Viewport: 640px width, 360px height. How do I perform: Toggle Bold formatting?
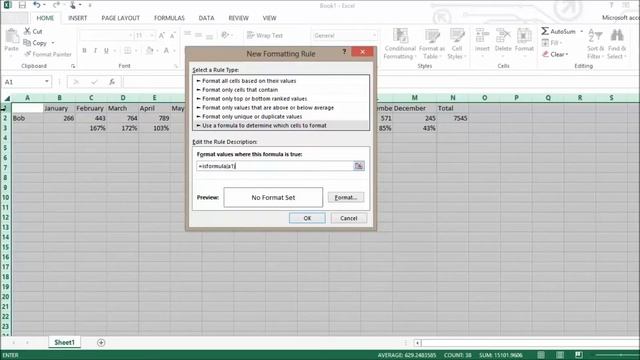[x=84, y=51]
